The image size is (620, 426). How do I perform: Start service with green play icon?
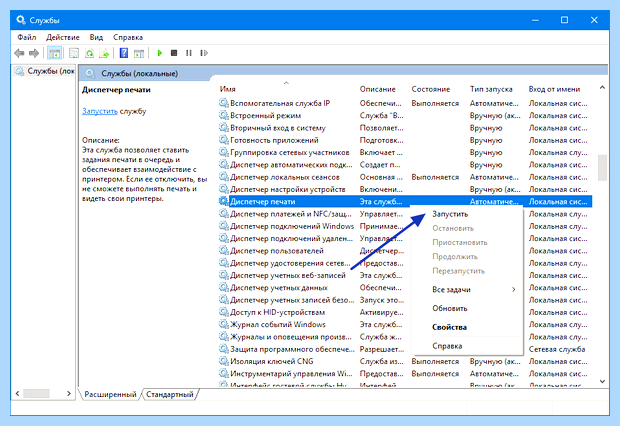coord(159,53)
